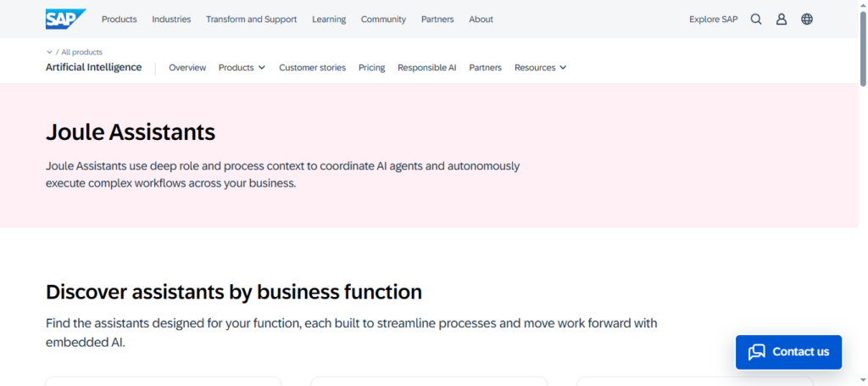Click the scrollbar up arrow
The height and width of the screenshot is (386, 868).
point(863,4)
